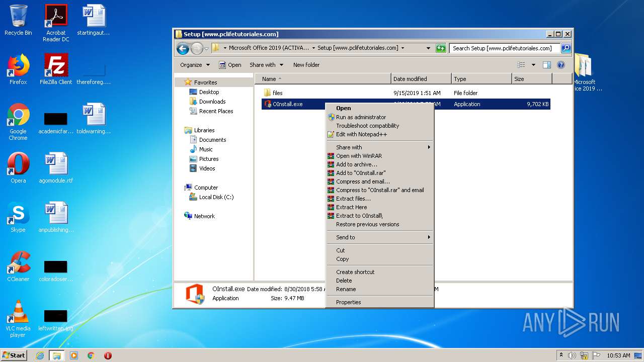Screen dimensions: 644x362
Task: Click the search magnifier icon
Action: click(x=566, y=48)
